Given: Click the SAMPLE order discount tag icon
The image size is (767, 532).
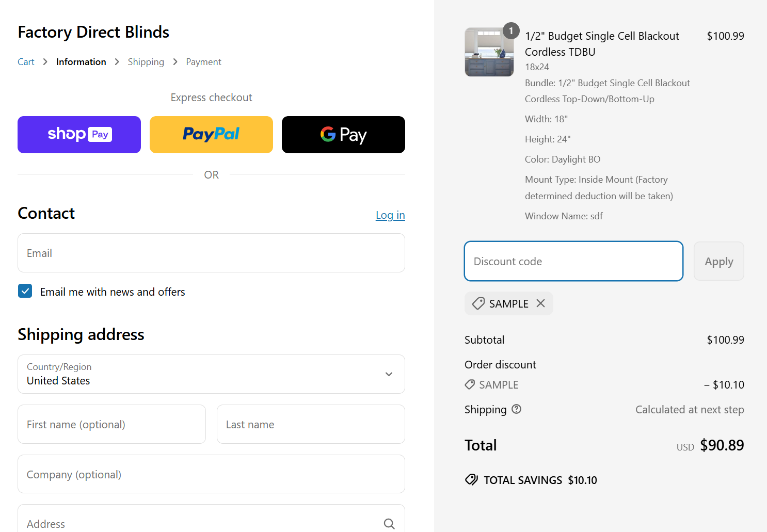Looking at the screenshot, I should click(470, 384).
